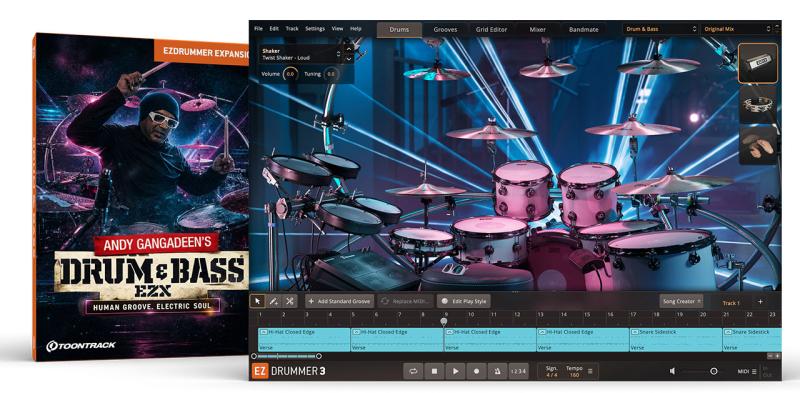Click the timeline horizontal scrollbar
Screen dimensions: 800x393
click(x=286, y=356)
